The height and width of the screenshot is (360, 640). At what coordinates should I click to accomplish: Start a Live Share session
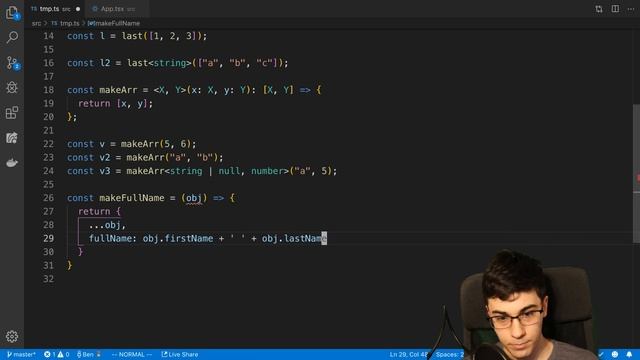pyautogui.click(x=180, y=354)
